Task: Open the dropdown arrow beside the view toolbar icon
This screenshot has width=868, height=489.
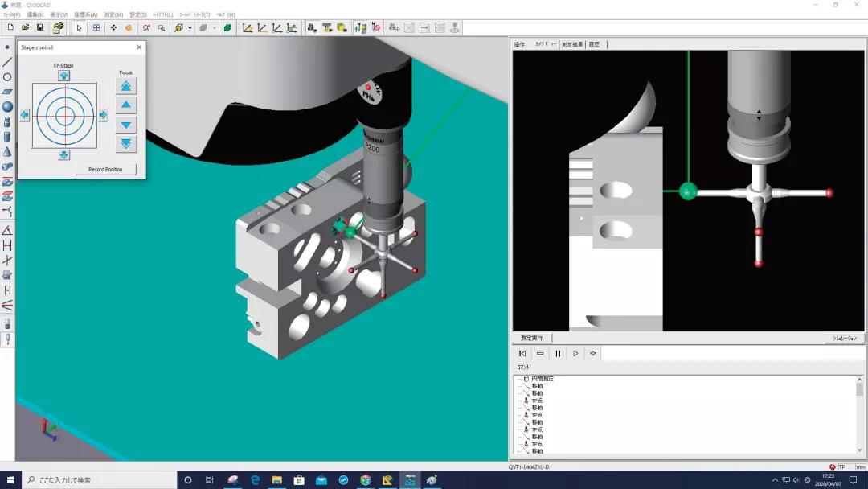Action: click(x=190, y=28)
